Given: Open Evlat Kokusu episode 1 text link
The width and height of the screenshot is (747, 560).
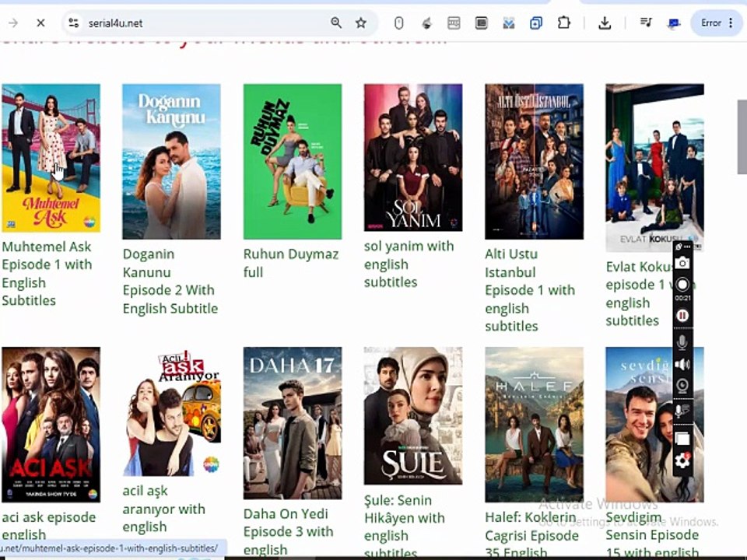Looking at the screenshot, I should click(638, 293).
